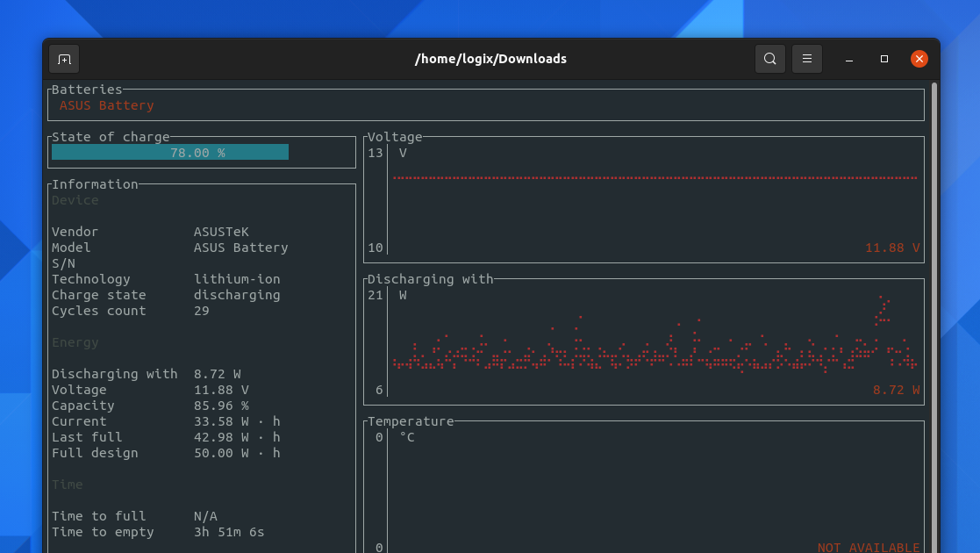Click the 13 axis label in Voltage chart
The height and width of the screenshot is (553, 980).
tap(375, 154)
